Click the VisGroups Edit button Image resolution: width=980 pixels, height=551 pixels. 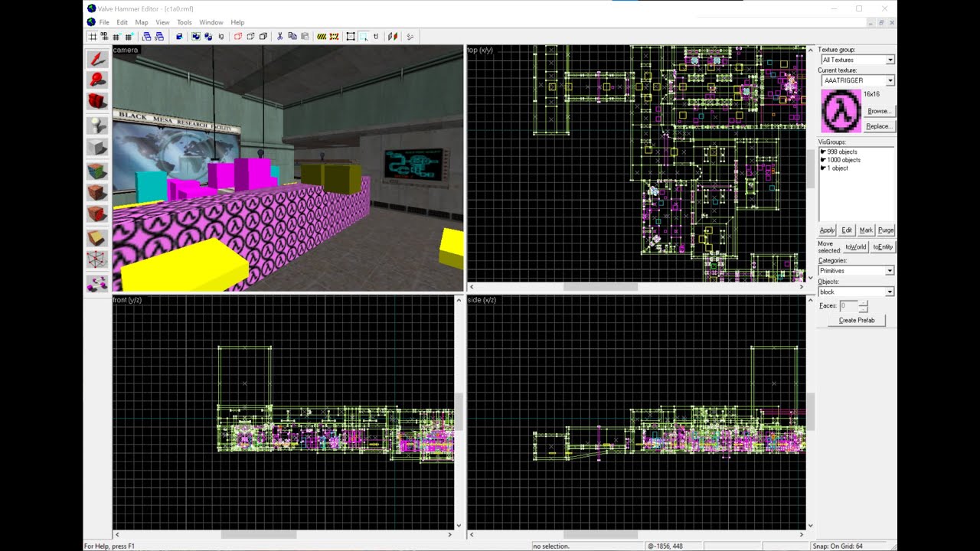[x=847, y=230]
